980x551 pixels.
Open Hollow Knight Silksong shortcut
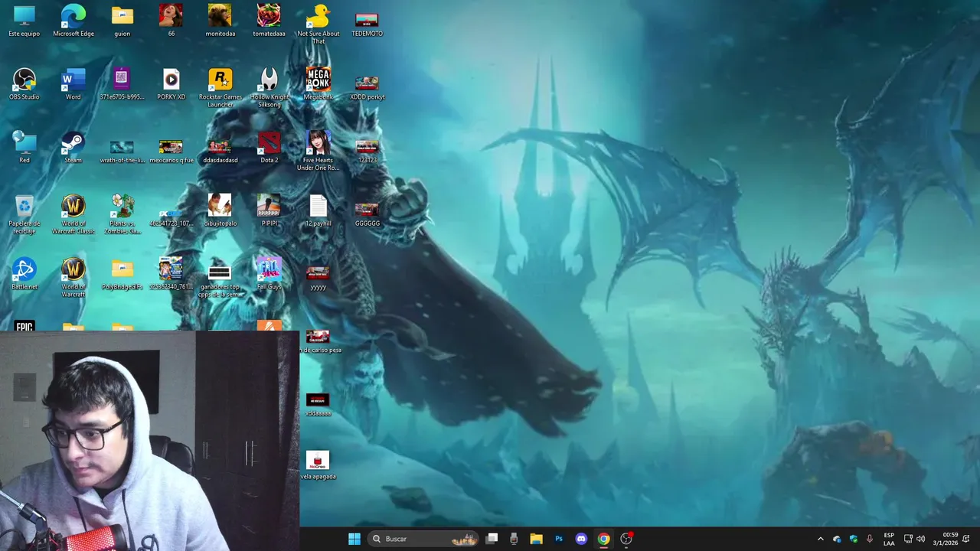click(x=269, y=87)
